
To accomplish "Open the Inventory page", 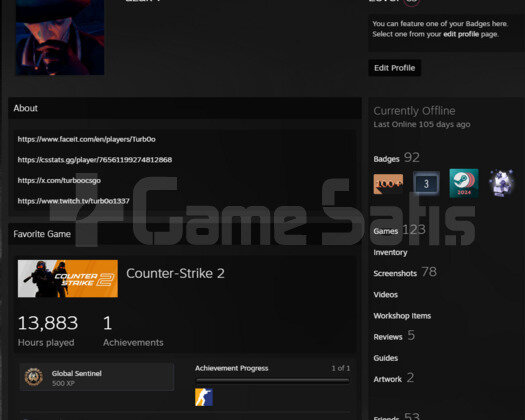I will click(x=390, y=253).
